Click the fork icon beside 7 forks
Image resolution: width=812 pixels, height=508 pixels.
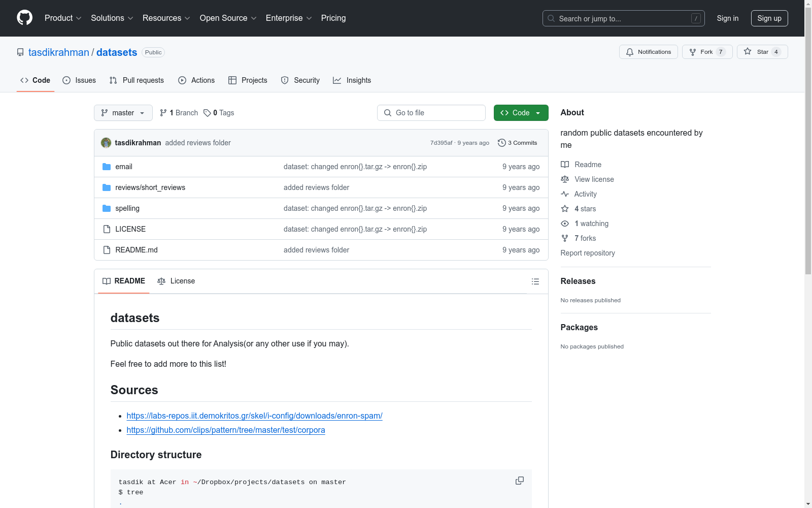[x=565, y=238]
